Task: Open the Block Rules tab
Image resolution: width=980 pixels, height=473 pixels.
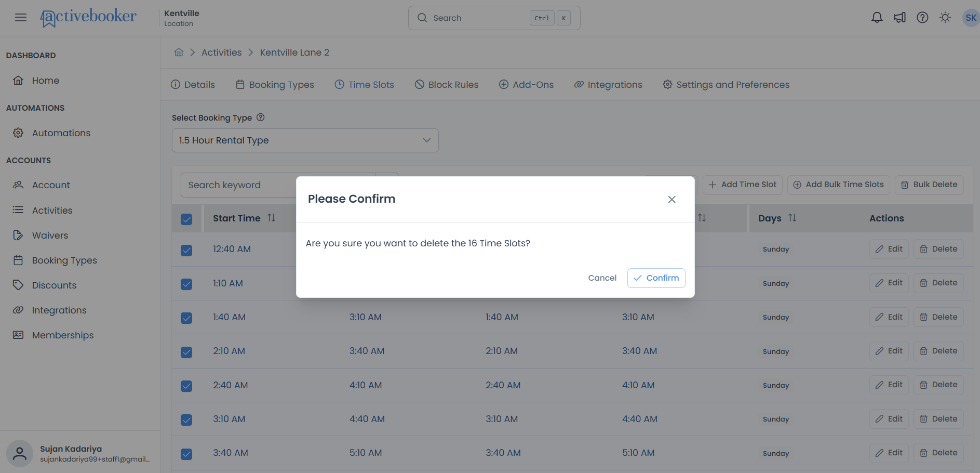Action: [447, 85]
